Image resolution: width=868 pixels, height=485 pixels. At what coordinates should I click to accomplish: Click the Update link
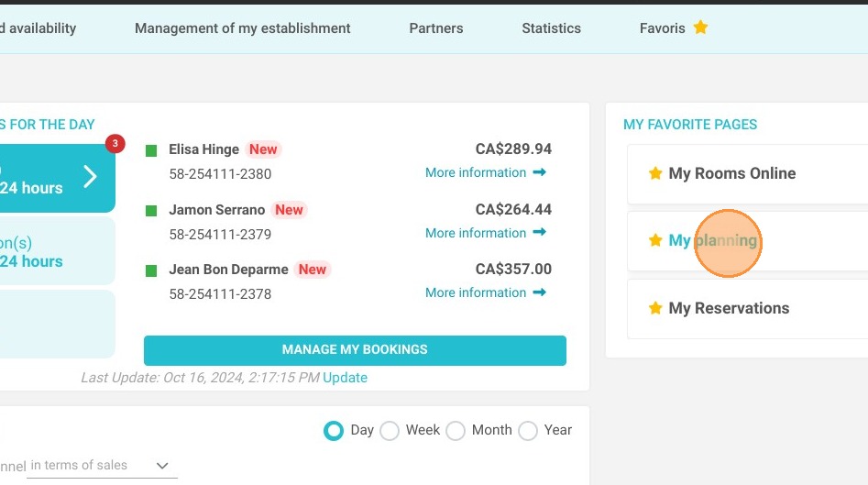pyautogui.click(x=345, y=378)
